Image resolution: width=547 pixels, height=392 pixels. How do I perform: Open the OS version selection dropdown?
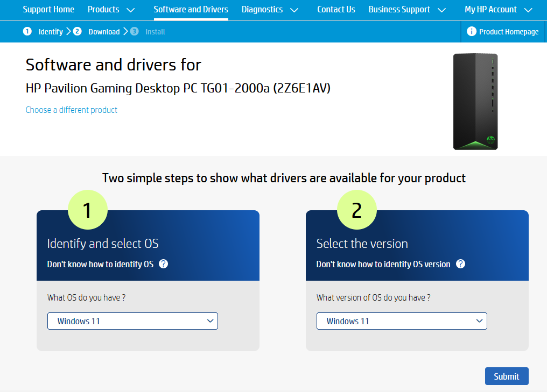coord(402,321)
